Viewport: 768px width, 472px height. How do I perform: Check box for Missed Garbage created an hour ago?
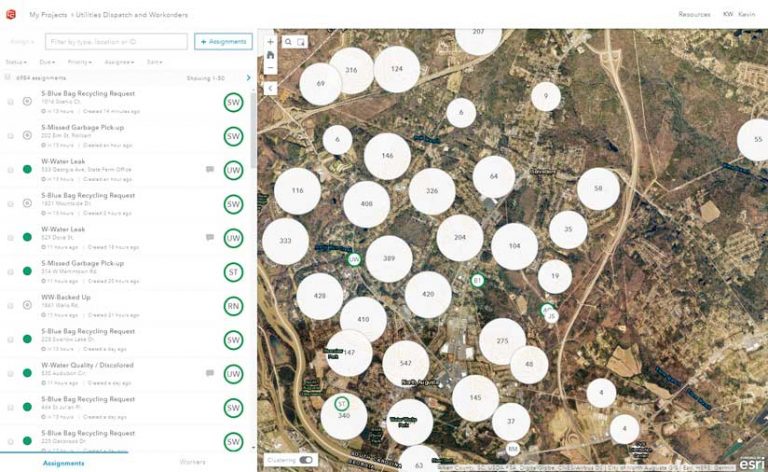click(x=10, y=136)
